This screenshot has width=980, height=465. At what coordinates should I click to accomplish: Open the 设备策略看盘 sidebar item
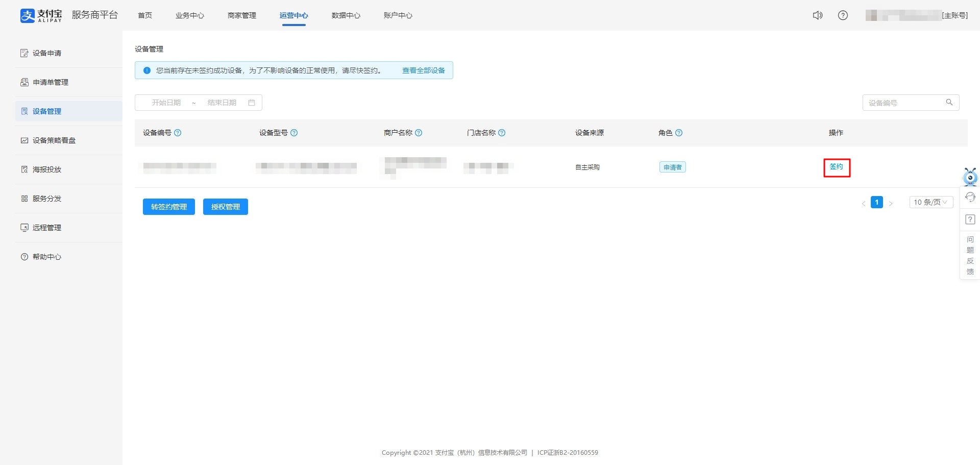[69, 140]
